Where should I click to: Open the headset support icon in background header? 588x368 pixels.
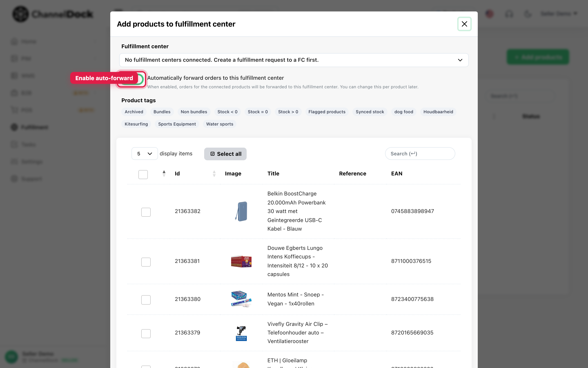coord(509,14)
